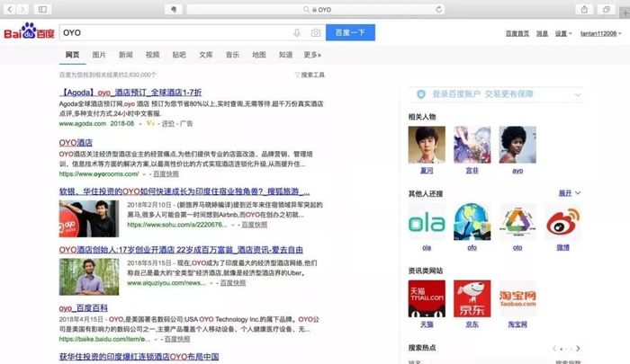
Task: Click the Sohu article thumbnail image
Action: coord(89,218)
